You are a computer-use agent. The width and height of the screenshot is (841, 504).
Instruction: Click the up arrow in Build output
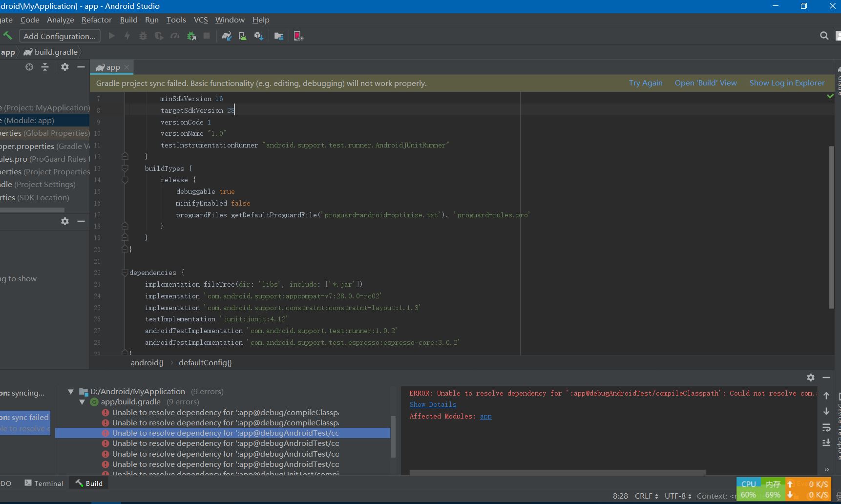pyautogui.click(x=826, y=396)
